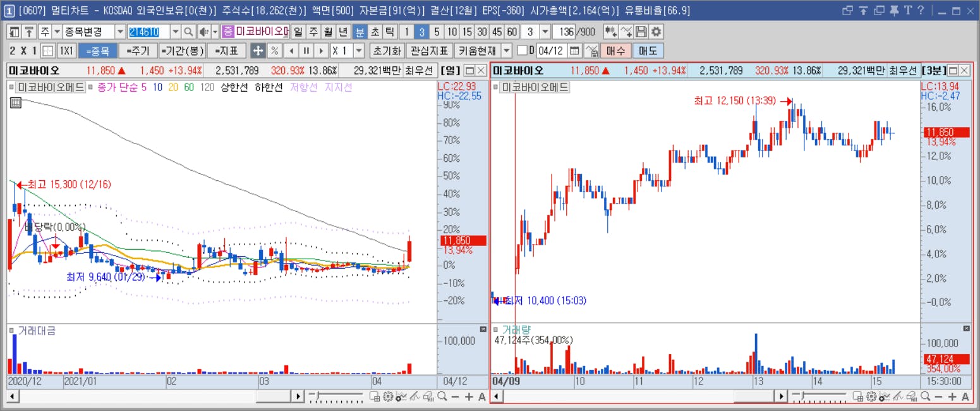This screenshot has width=980, height=411.
Task: Open the data grid icon in daily chart
Action: point(15,102)
